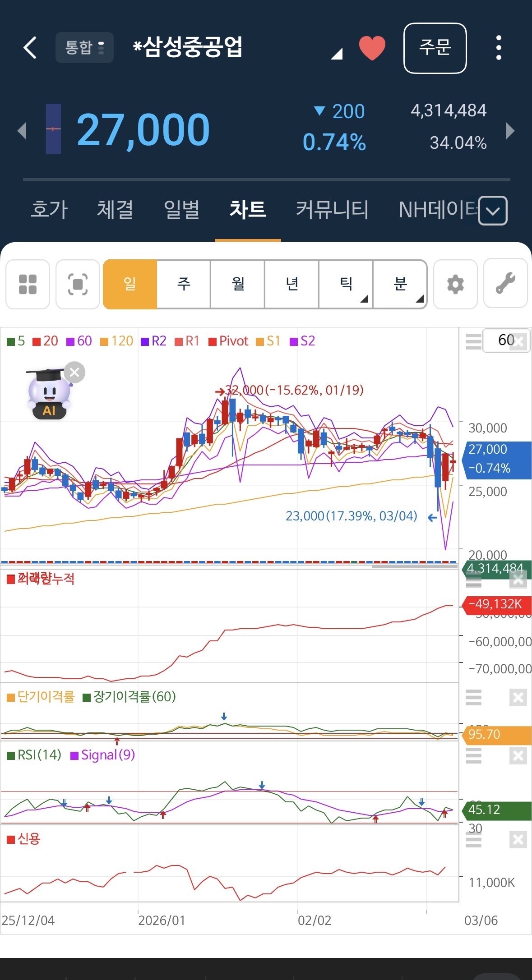Tap the 5-day moving average legend
The width and height of the screenshot is (532, 980).
coord(16,341)
